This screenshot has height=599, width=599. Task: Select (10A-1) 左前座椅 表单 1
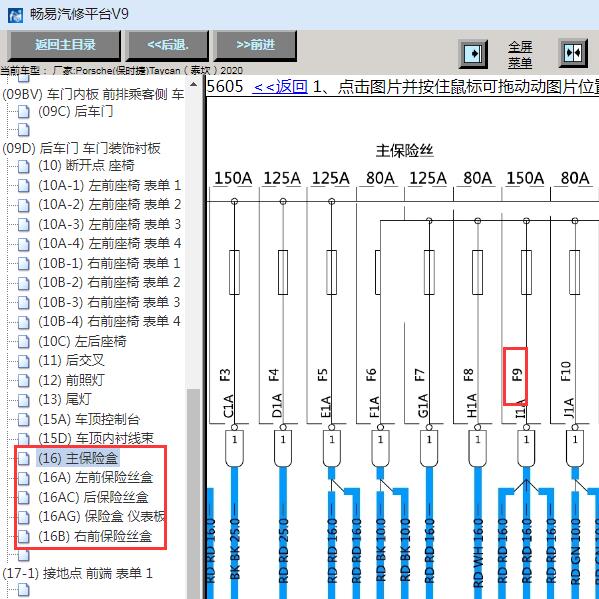pos(109,185)
